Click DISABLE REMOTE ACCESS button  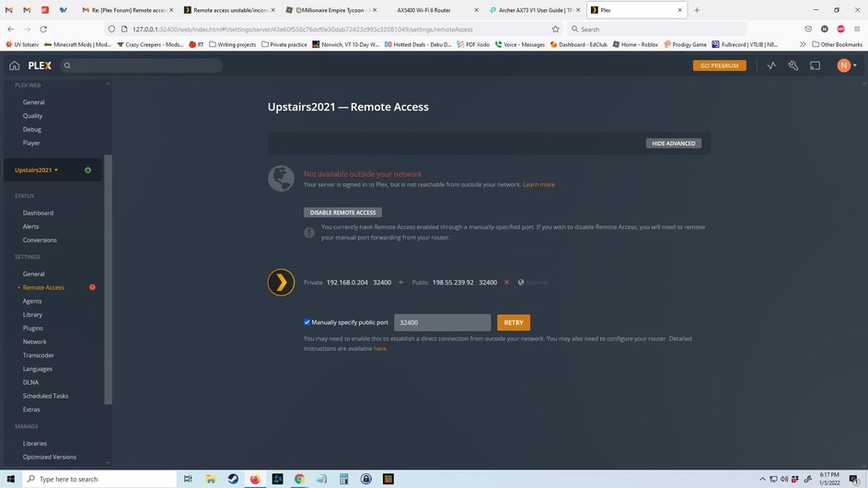pos(342,212)
